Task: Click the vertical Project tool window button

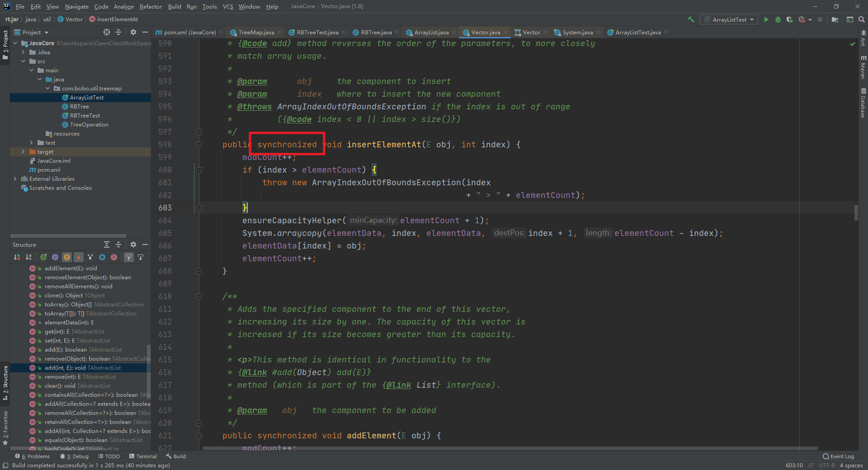Action: coord(5,45)
